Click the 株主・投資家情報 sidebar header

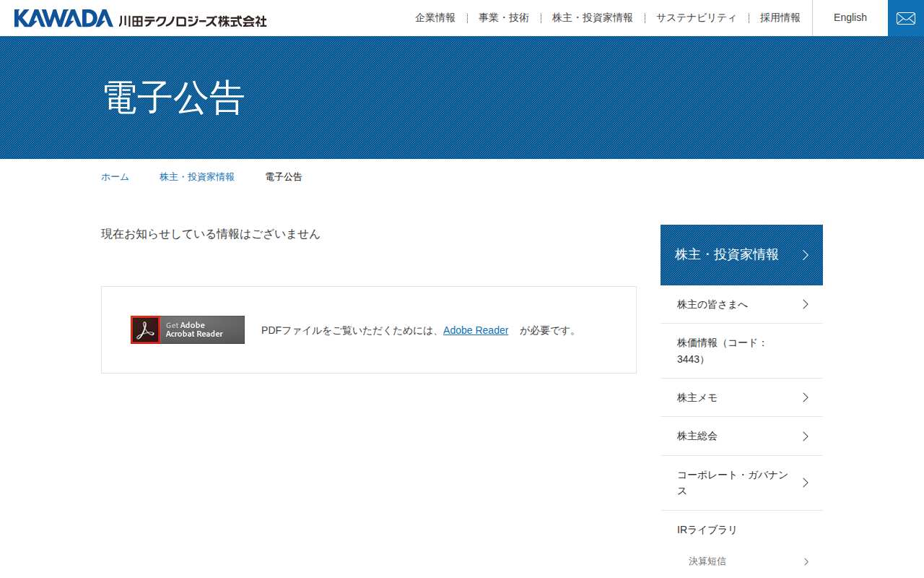coord(741,255)
